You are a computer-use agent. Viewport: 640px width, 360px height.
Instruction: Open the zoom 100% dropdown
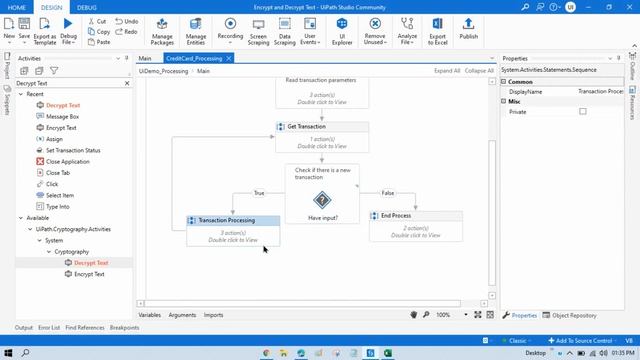click(466, 315)
